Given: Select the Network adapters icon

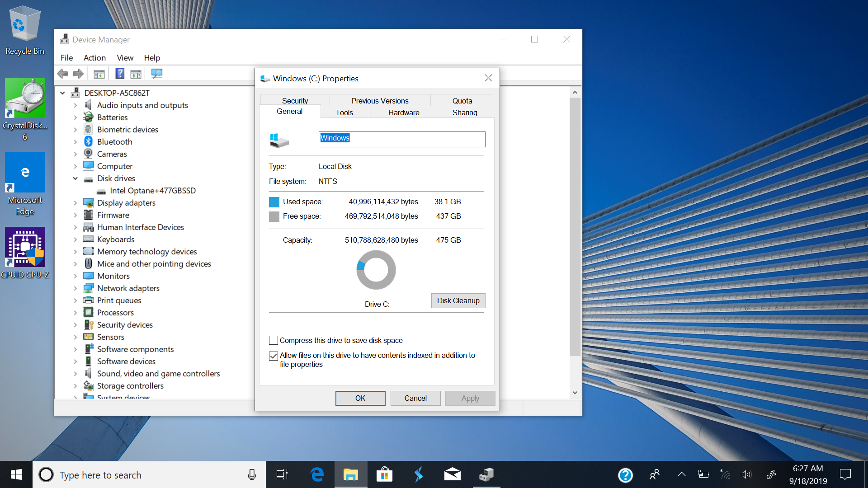Looking at the screenshot, I should pyautogui.click(x=89, y=288).
